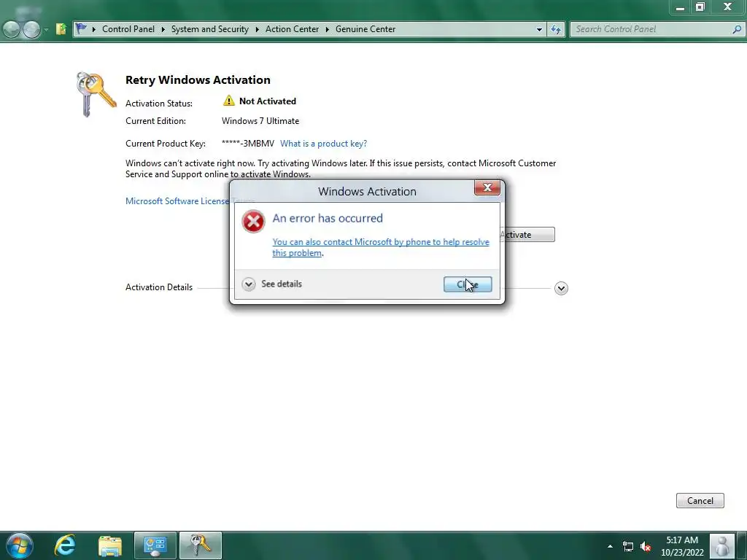The width and height of the screenshot is (747, 560).
Task: Go back with the Back arrow button
Action: (12, 29)
